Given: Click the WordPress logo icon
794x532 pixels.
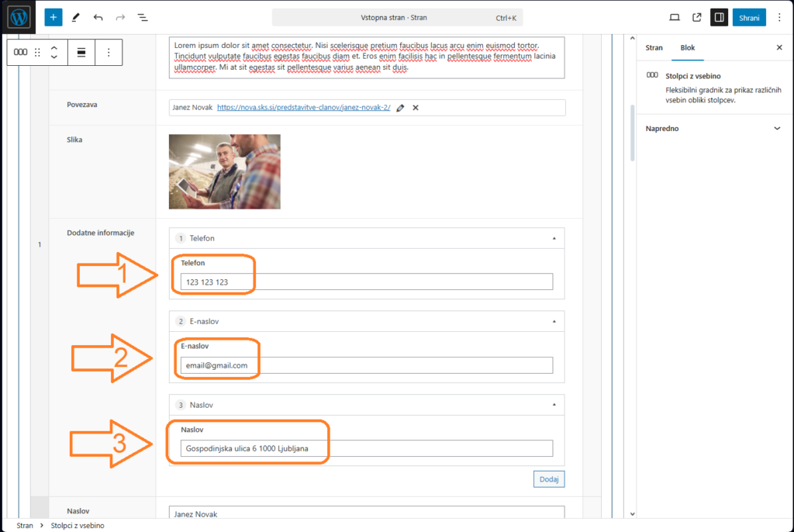Looking at the screenshot, I should click(x=19, y=17).
